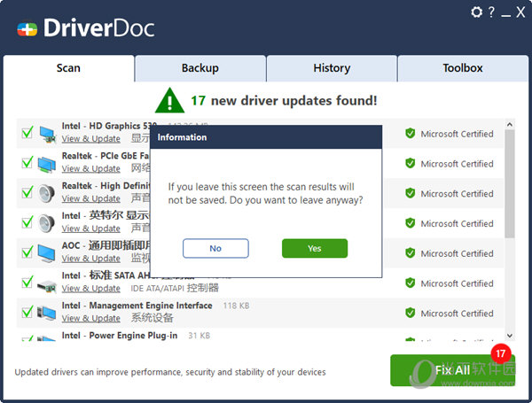The height and width of the screenshot is (403, 532).
Task: Click the certified shield for AOC monitor
Action: (411, 252)
